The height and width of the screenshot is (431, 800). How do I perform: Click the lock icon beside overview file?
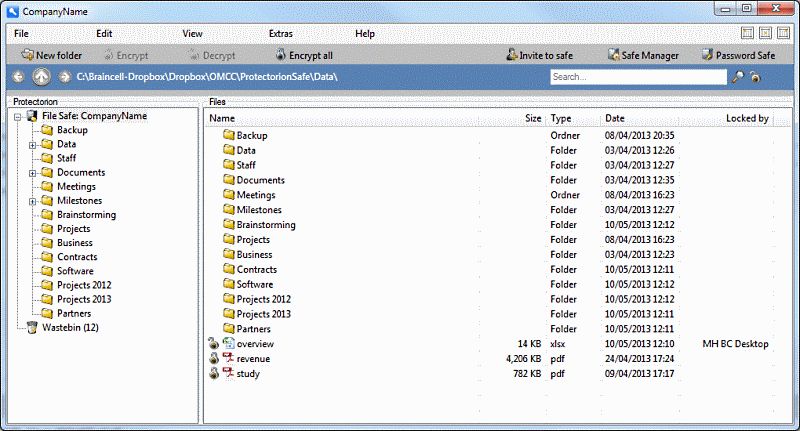click(x=213, y=343)
